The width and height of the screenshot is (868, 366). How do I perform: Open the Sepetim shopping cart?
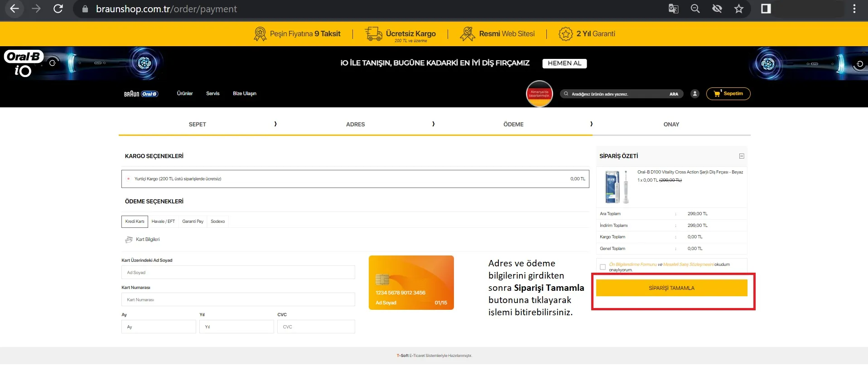728,94
